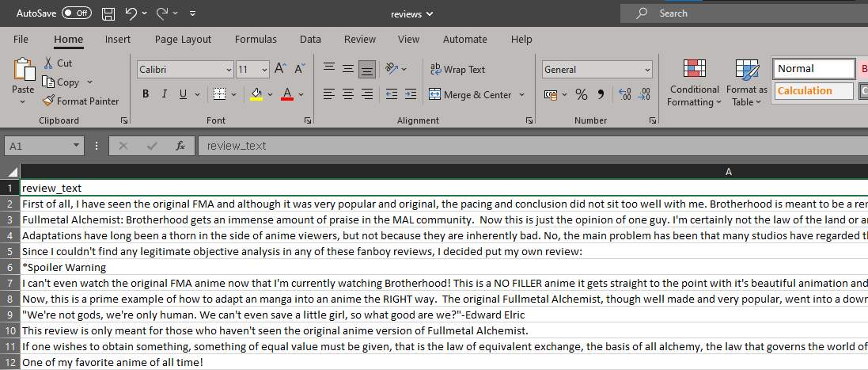The height and width of the screenshot is (370, 868).
Task: Open the Data tab
Action: (x=310, y=40)
